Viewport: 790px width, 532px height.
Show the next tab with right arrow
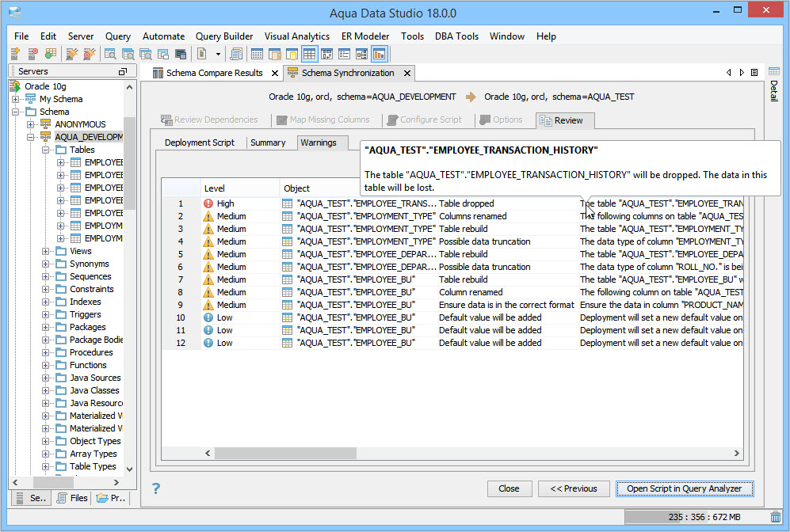[x=742, y=73]
